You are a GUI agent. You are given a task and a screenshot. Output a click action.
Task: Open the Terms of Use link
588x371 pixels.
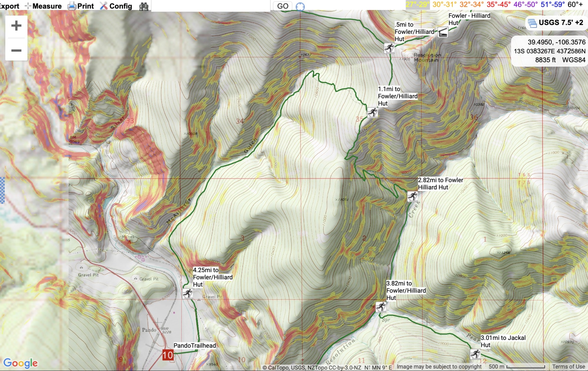tap(568, 367)
